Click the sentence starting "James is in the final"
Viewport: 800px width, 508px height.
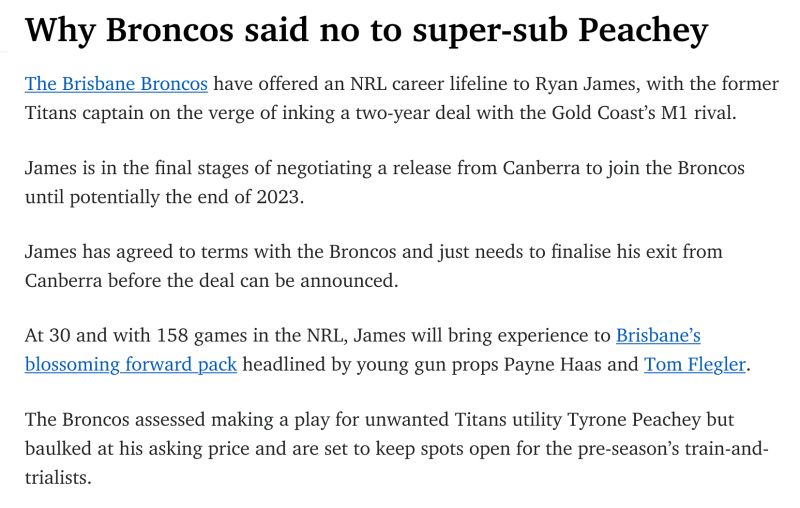385,182
